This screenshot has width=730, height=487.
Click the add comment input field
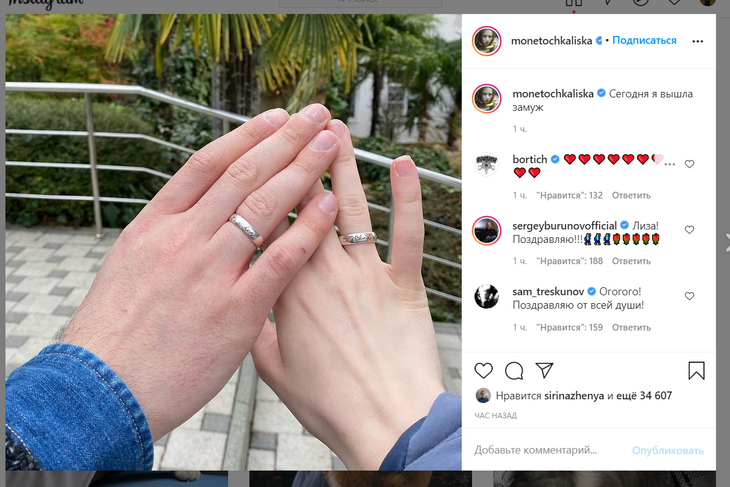tap(548, 450)
